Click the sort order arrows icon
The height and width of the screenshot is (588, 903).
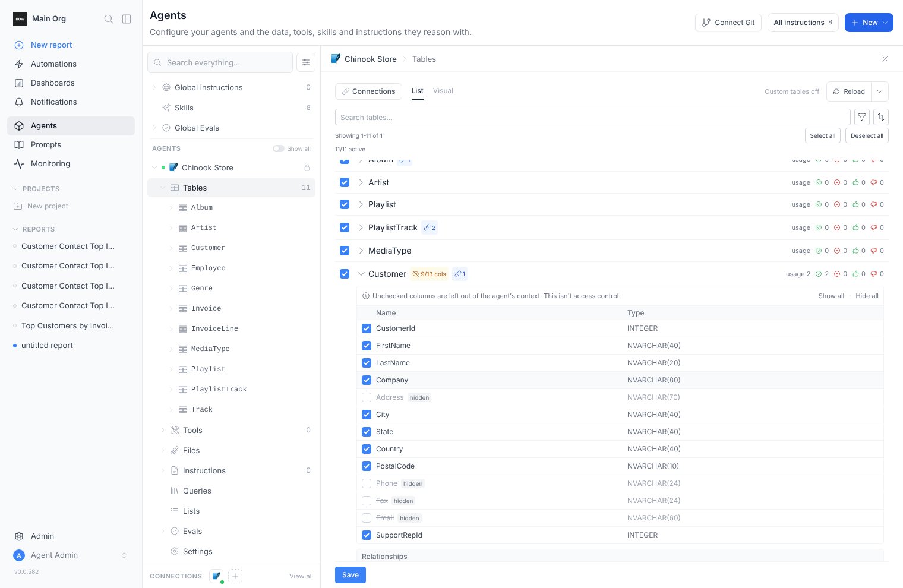(x=881, y=117)
